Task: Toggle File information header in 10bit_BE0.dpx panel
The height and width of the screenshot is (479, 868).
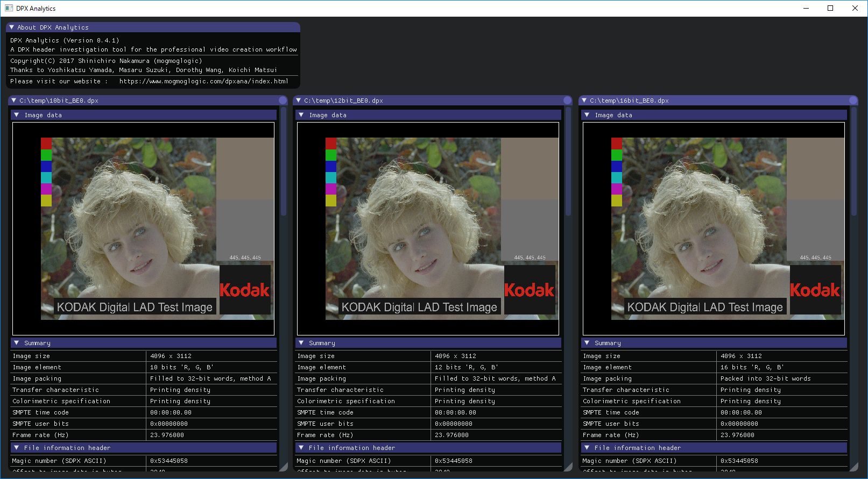Action: (17, 448)
